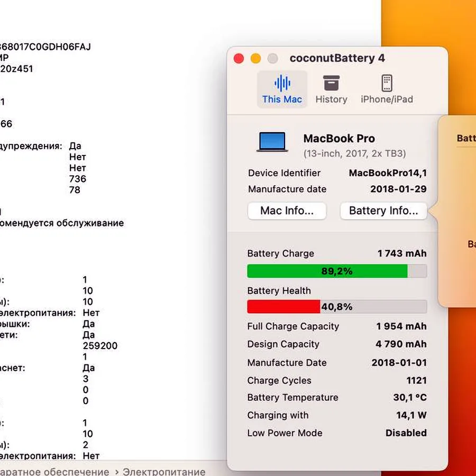
Task: Click the iPhone/iPad device icon
Action: [x=387, y=83]
